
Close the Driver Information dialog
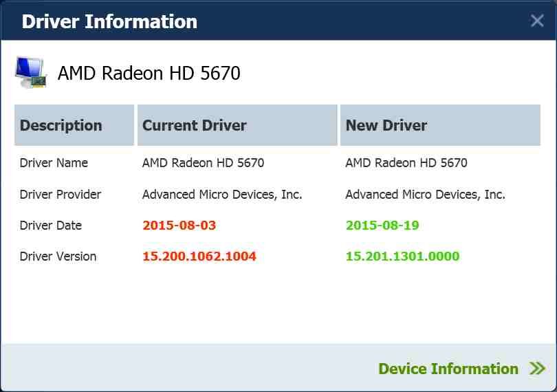pyautogui.click(x=537, y=21)
